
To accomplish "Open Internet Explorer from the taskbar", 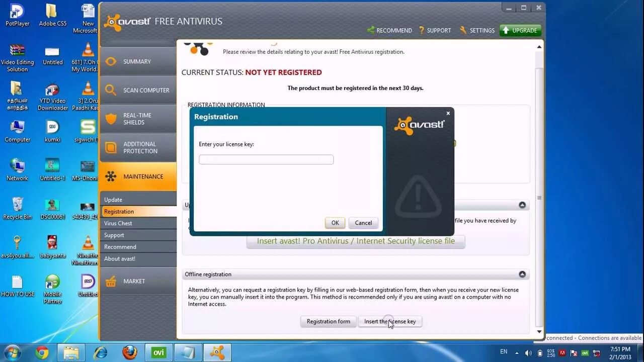I will (x=101, y=353).
